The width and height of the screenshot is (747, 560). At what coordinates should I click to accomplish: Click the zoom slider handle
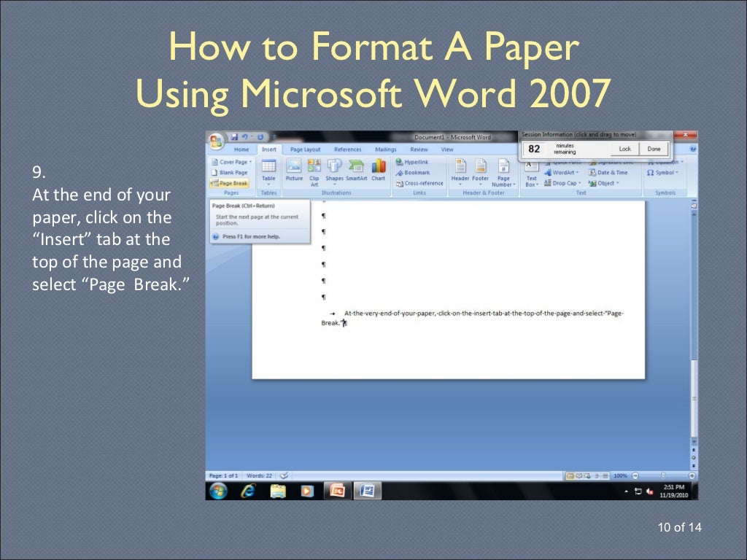click(x=663, y=475)
